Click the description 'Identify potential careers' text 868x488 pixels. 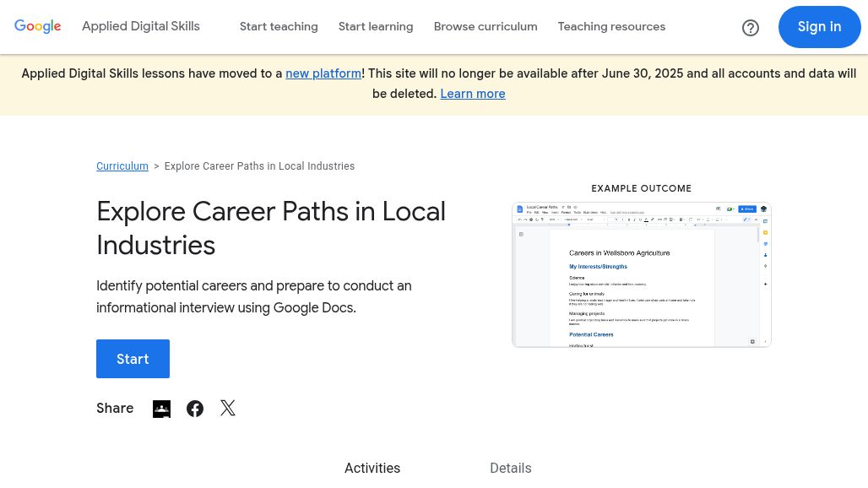[253, 296]
